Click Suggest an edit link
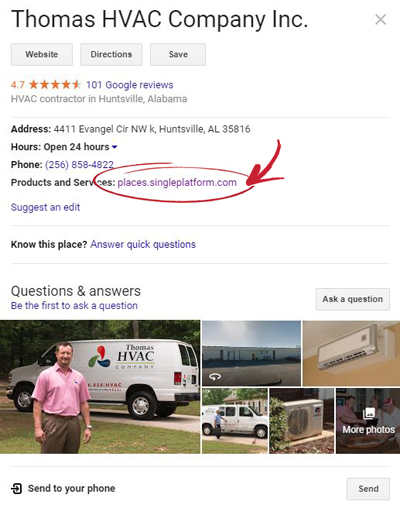400x508 pixels. coord(45,207)
